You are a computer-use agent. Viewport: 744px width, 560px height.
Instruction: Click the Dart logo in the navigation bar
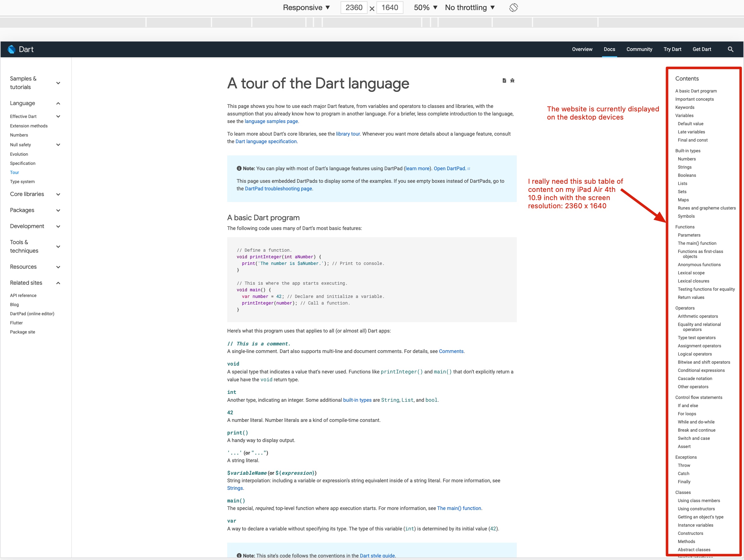21,49
